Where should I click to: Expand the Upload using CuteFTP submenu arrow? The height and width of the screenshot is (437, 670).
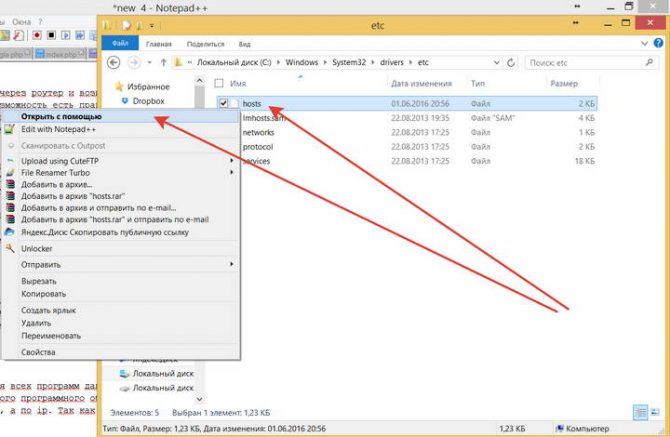(x=232, y=161)
